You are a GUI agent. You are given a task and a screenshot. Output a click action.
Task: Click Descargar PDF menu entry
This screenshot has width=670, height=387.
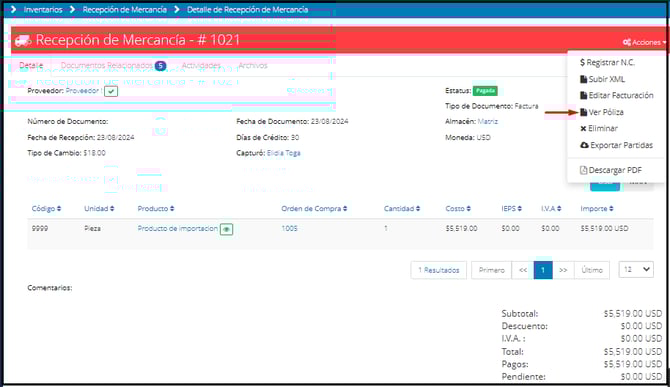[x=611, y=170]
